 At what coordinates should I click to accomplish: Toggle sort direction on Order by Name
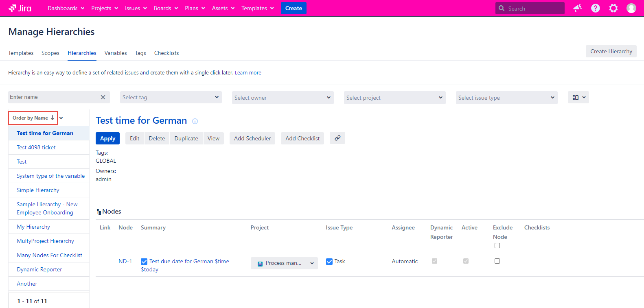[53, 118]
